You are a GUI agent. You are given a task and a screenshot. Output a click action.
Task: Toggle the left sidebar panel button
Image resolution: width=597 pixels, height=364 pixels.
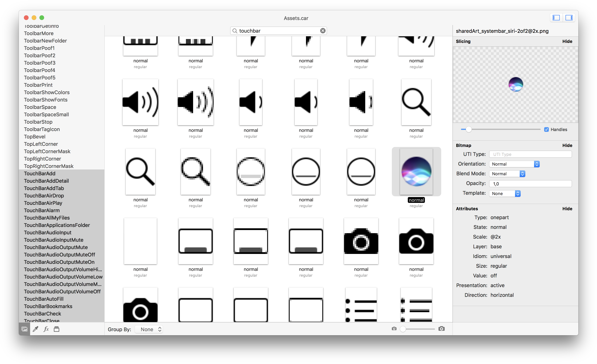click(556, 18)
